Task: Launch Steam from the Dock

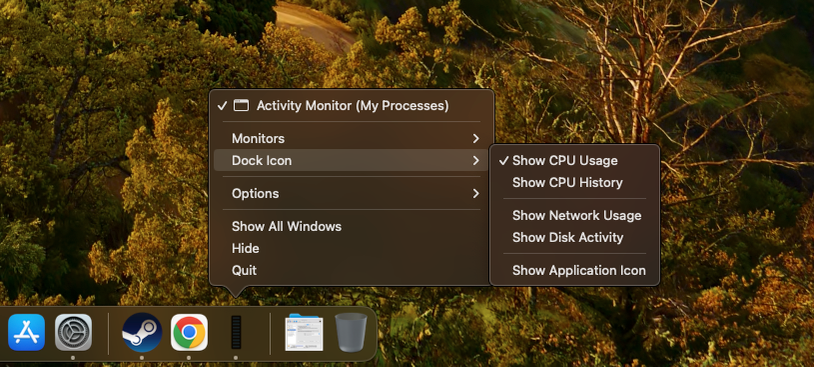Action: click(x=142, y=333)
